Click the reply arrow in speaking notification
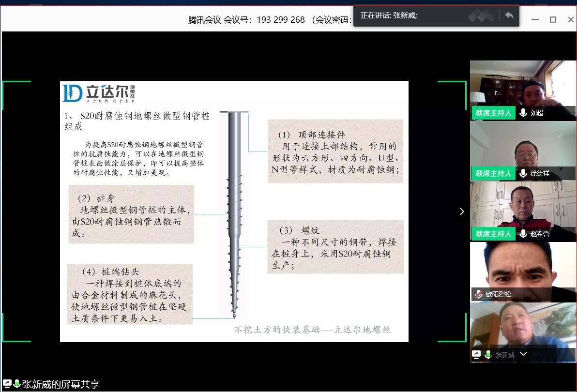The height and width of the screenshot is (392, 577). (x=509, y=15)
